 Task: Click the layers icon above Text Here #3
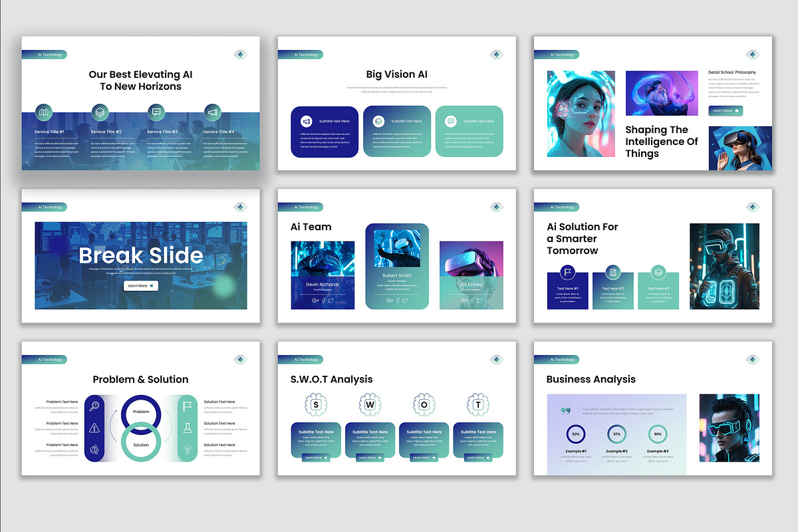pyautogui.click(x=658, y=272)
